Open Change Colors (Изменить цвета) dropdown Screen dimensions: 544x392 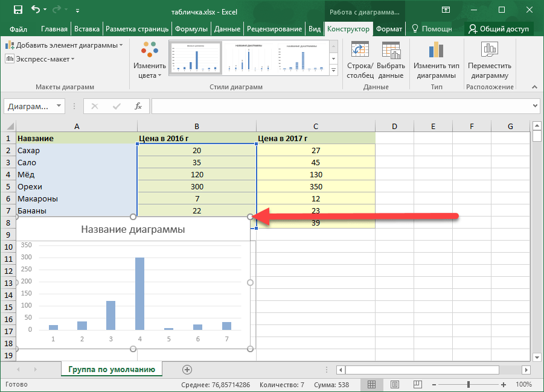[149, 60]
